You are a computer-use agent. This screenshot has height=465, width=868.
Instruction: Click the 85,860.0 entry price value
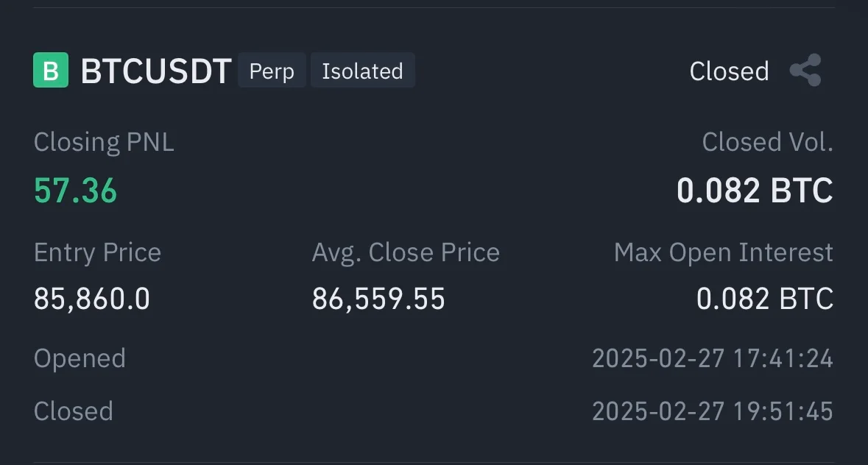coord(92,299)
